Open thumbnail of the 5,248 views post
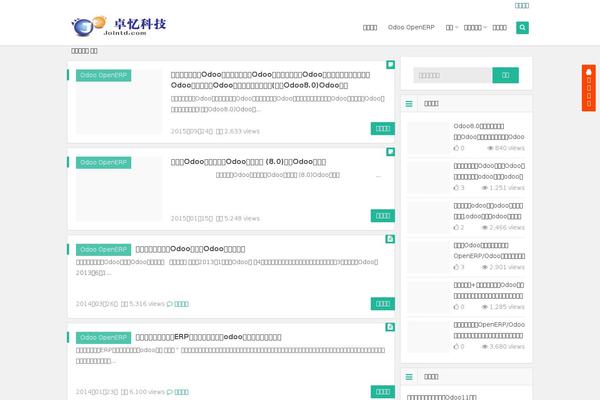Screen dimensions: 600x400 pyautogui.click(x=119, y=189)
